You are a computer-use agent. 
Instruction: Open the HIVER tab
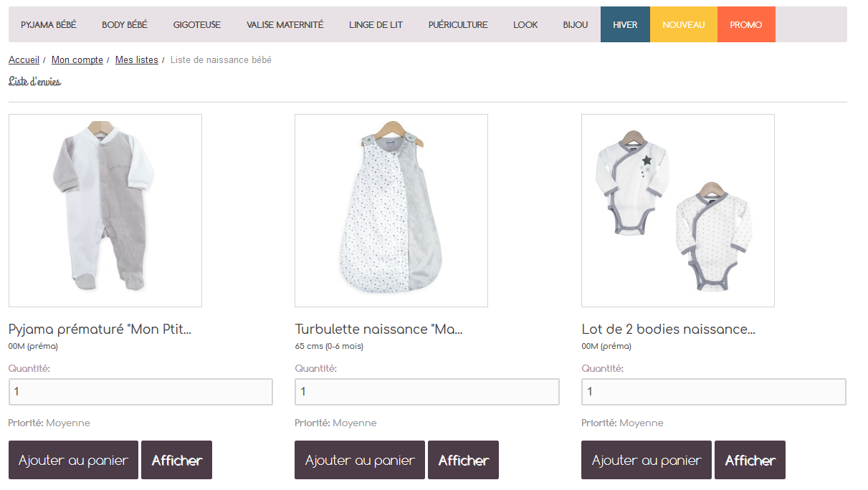click(x=625, y=24)
